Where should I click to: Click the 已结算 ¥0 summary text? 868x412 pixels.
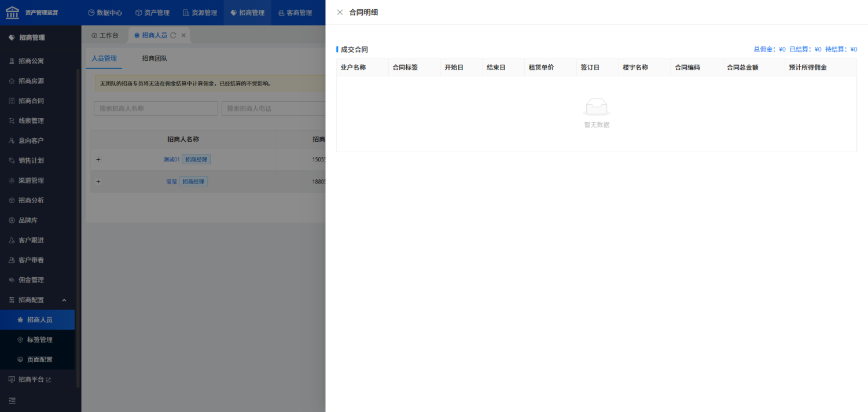(x=806, y=50)
